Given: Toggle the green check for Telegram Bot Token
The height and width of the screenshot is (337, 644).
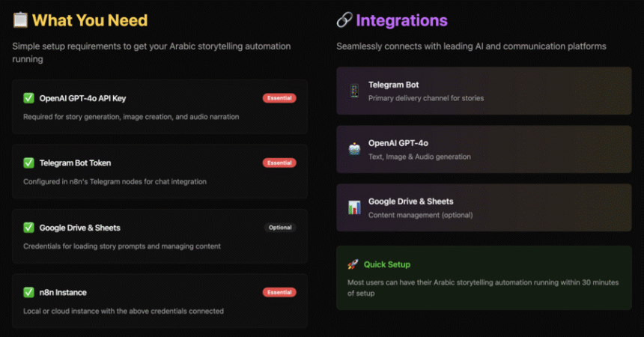Looking at the screenshot, I should (28, 163).
